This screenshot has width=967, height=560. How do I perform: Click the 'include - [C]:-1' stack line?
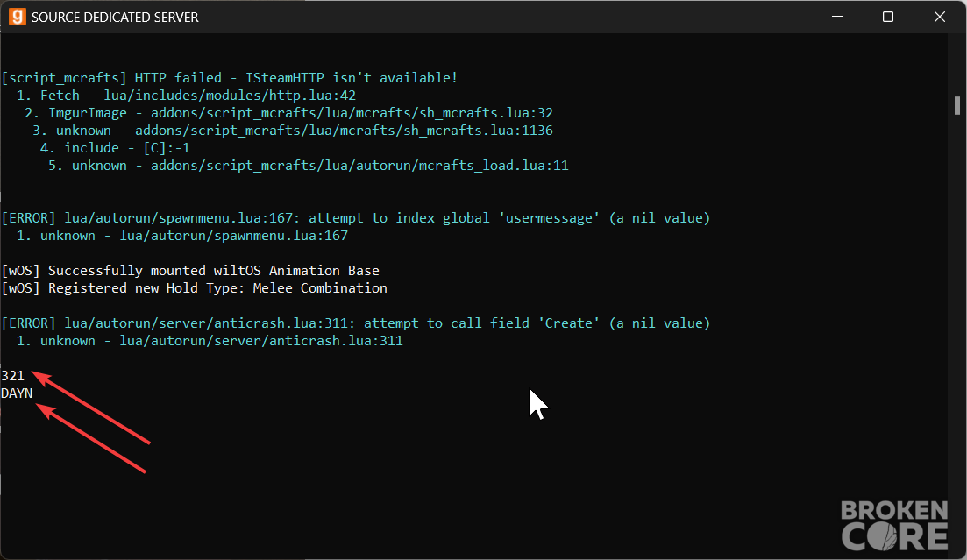(116, 148)
